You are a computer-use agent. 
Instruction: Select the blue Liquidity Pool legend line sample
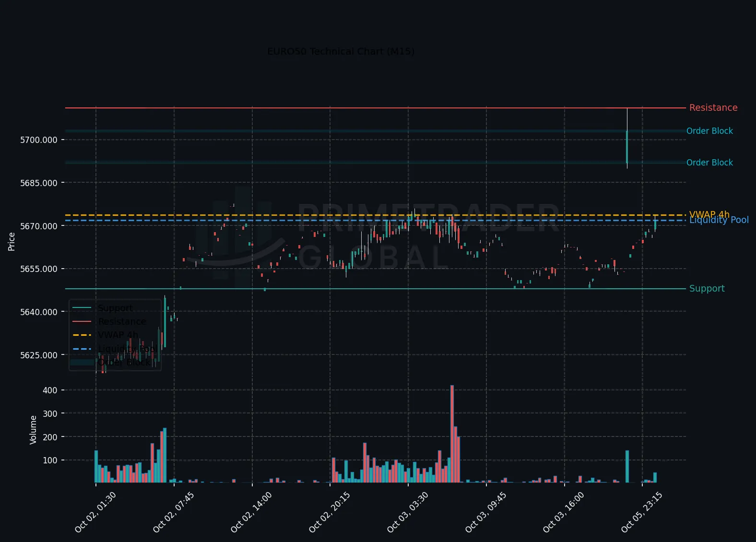coord(82,348)
